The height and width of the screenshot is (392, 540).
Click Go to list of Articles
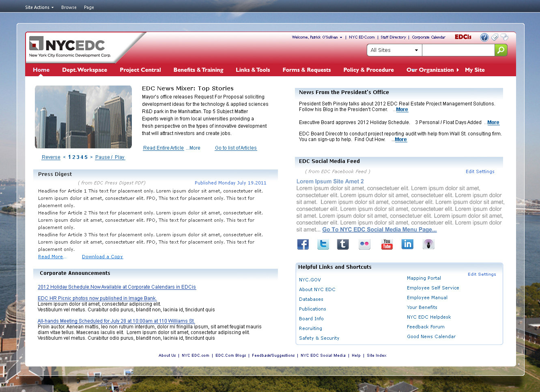point(236,148)
